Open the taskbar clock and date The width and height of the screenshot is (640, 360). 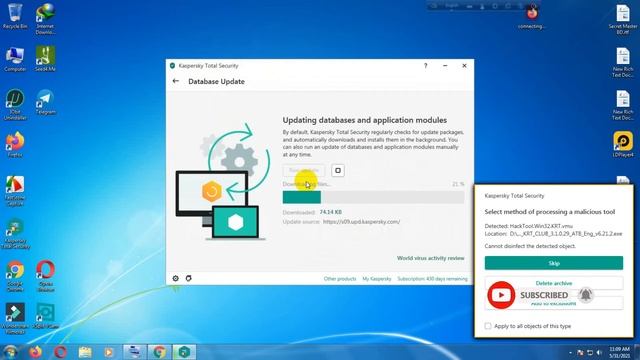620,352
